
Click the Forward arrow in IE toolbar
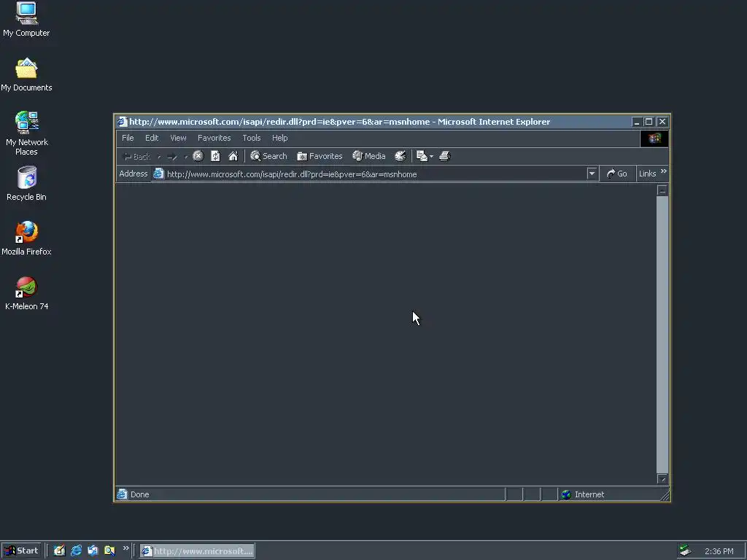point(172,156)
